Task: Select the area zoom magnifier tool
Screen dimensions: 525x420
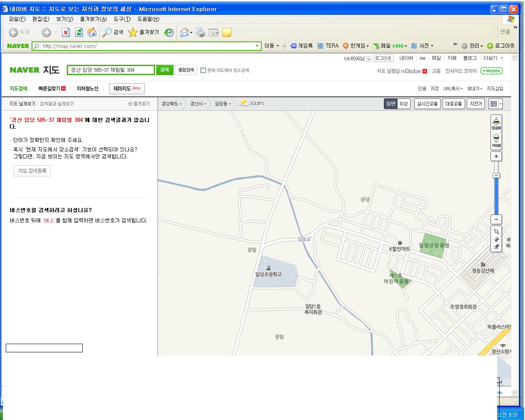Action: point(496,231)
